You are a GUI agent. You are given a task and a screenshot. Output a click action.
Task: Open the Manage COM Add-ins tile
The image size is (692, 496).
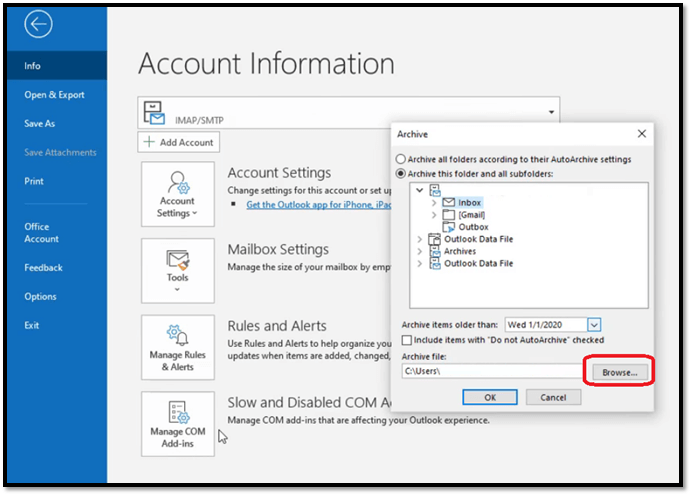tap(177, 424)
